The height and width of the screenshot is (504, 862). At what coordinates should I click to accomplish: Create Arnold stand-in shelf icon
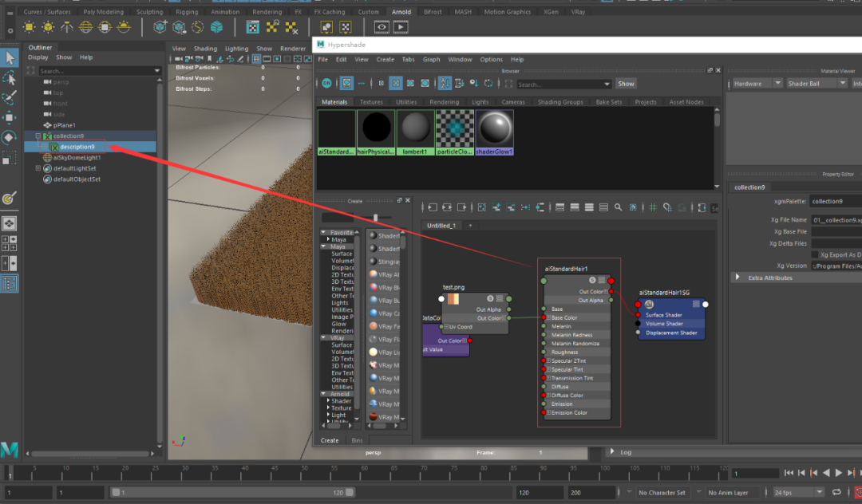[x=160, y=27]
